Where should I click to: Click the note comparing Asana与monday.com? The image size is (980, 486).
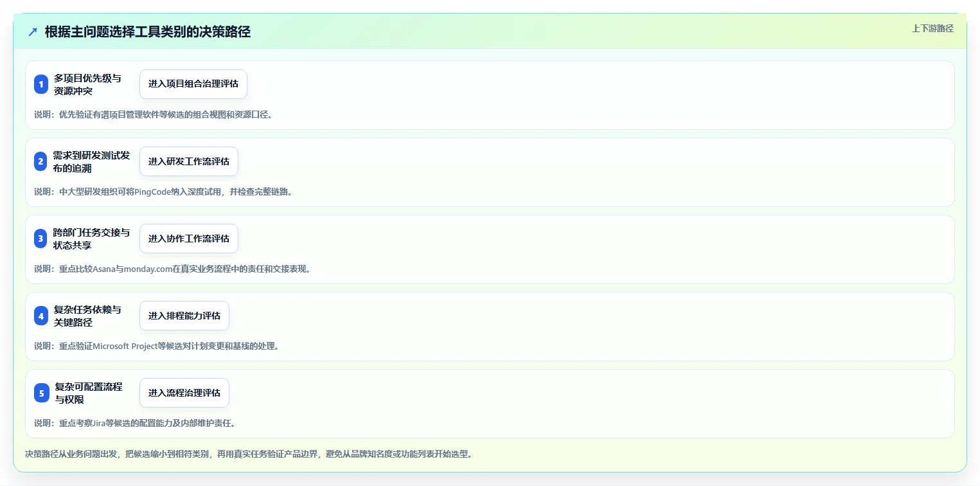click(x=173, y=269)
